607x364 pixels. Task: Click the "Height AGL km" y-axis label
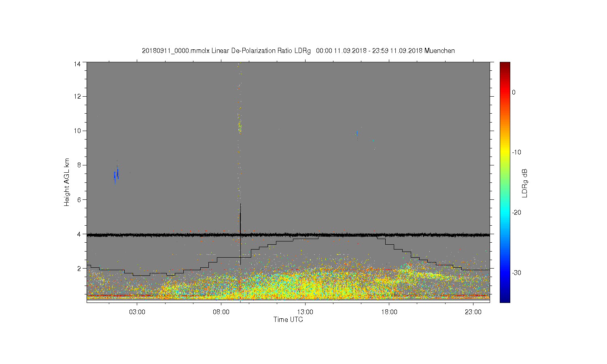[x=67, y=182]
